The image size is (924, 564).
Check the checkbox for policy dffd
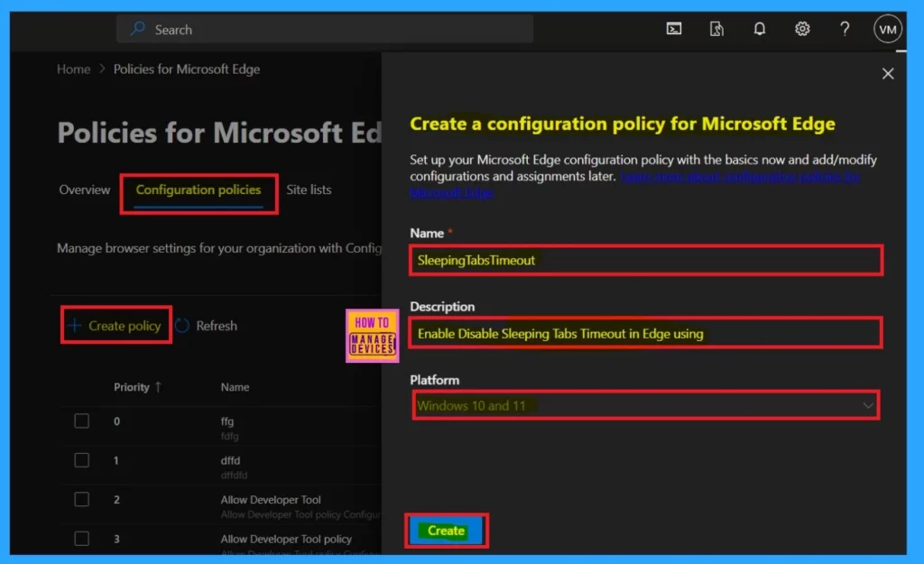82,459
